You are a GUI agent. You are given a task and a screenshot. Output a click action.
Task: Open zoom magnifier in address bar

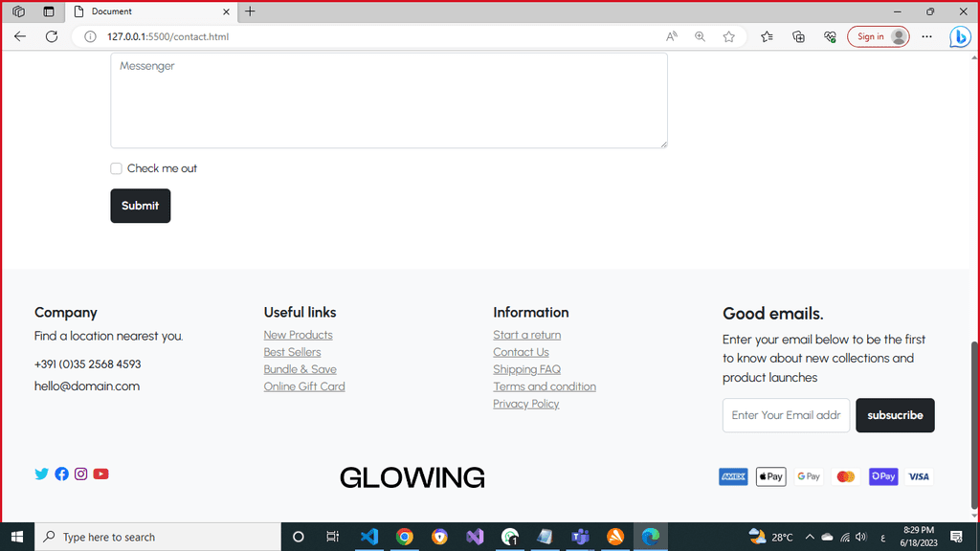click(x=700, y=37)
